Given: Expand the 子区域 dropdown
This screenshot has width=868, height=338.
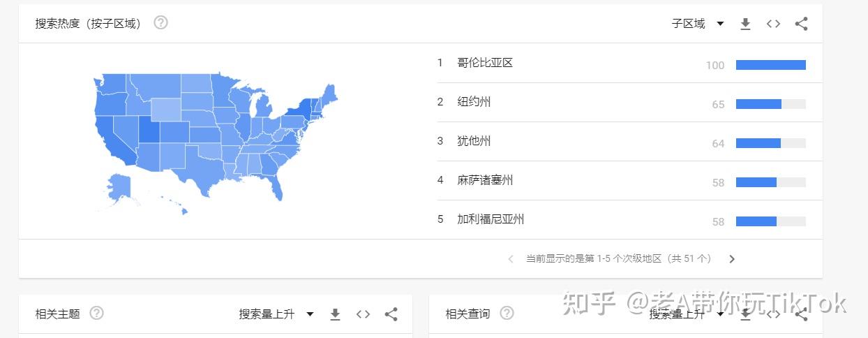Looking at the screenshot, I should tap(698, 24).
